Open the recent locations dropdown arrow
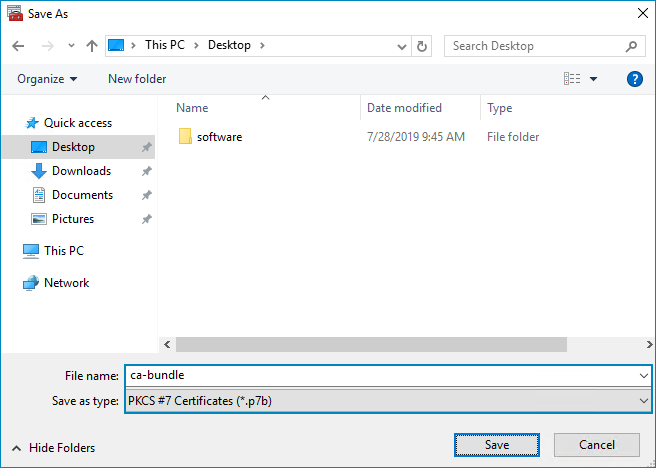This screenshot has width=656, height=468. click(x=71, y=46)
